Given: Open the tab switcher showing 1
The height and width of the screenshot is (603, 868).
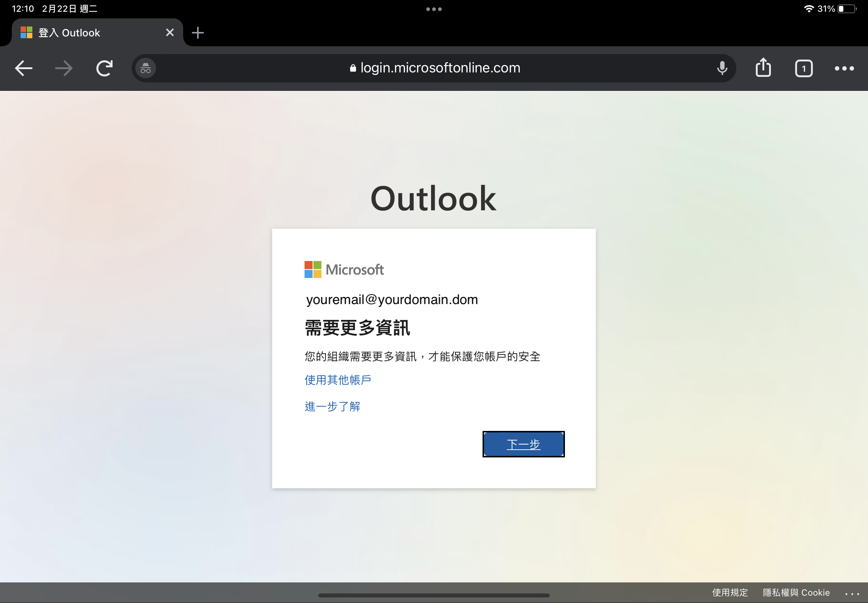Looking at the screenshot, I should tap(803, 68).
